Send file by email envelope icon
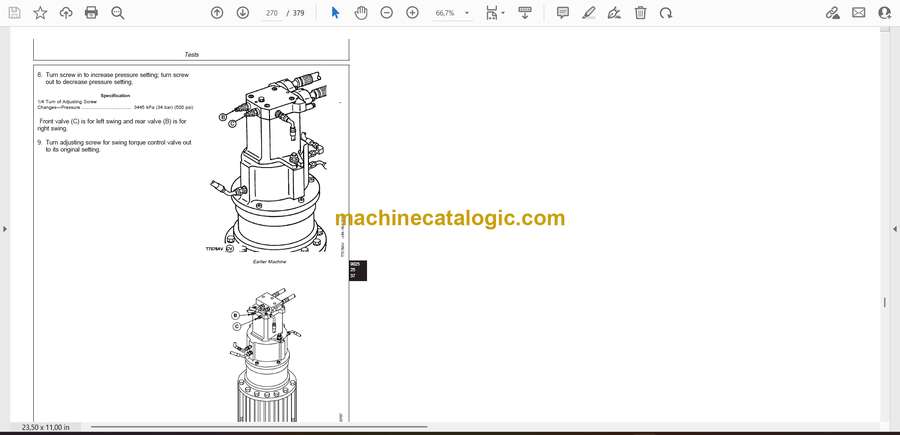This screenshot has width=900, height=435. [859, 13]
